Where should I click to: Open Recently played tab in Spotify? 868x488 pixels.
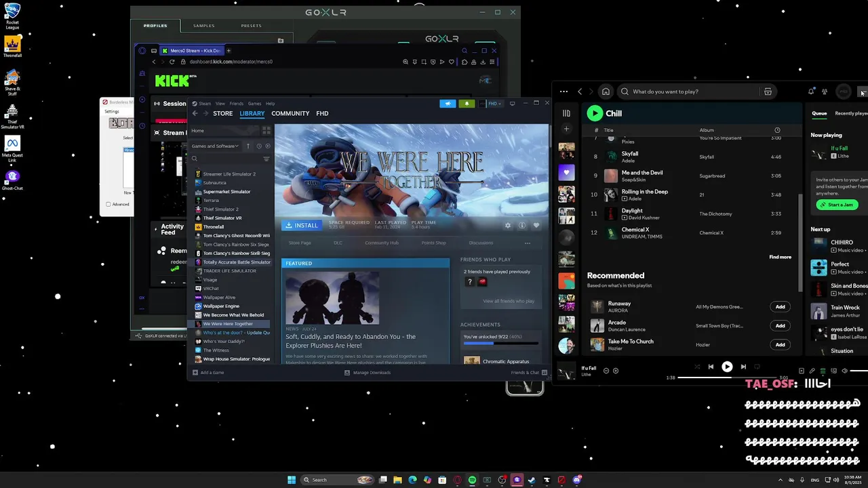coord(851,113)
